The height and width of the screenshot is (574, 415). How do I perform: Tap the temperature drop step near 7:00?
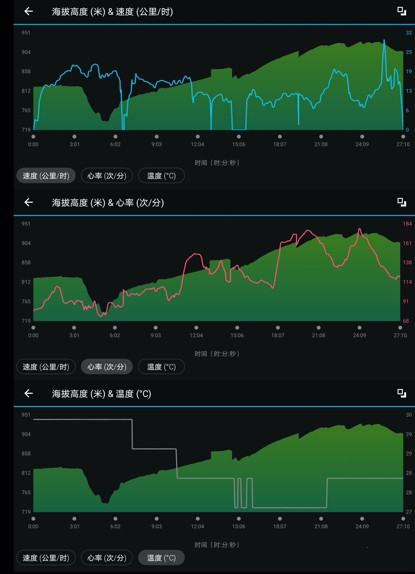tap(132, 434)
